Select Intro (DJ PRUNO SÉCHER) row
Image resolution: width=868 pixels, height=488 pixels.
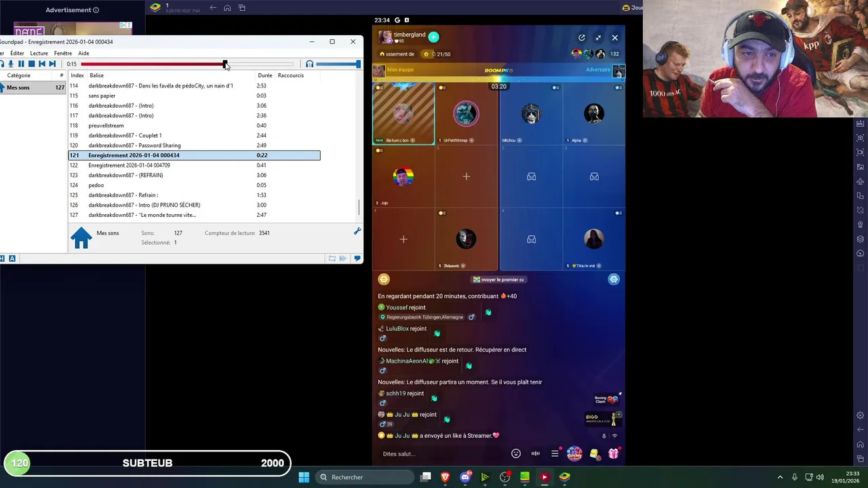tap(194, 205)
